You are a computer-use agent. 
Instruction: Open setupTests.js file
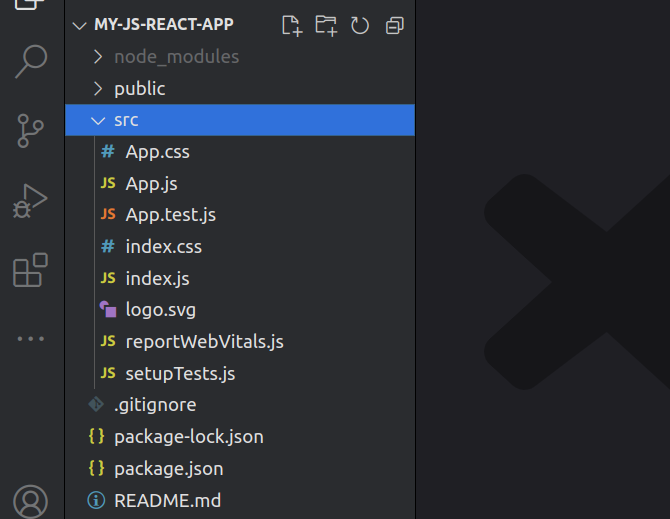[x=240, y=373]
